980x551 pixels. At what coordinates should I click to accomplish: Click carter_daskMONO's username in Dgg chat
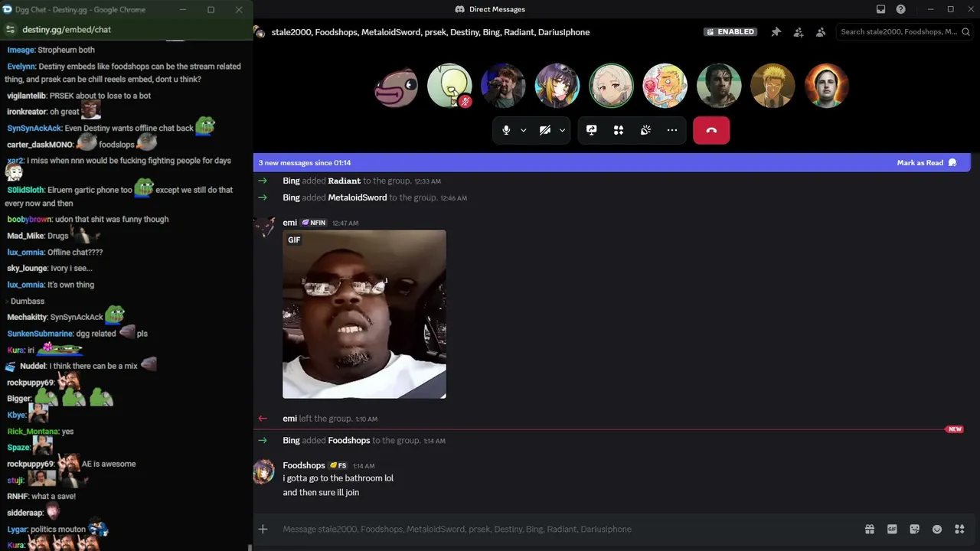tap(40, 145)
